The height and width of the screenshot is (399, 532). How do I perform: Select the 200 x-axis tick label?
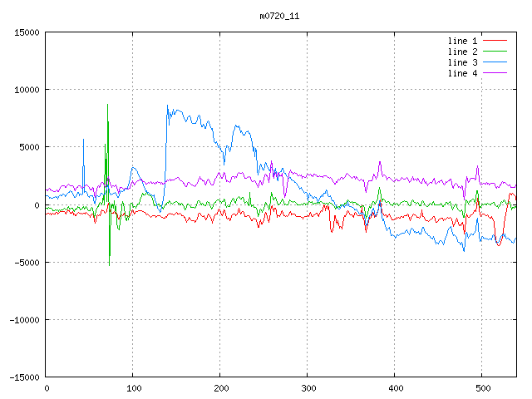pyautogui.click(x=220, y=387)
